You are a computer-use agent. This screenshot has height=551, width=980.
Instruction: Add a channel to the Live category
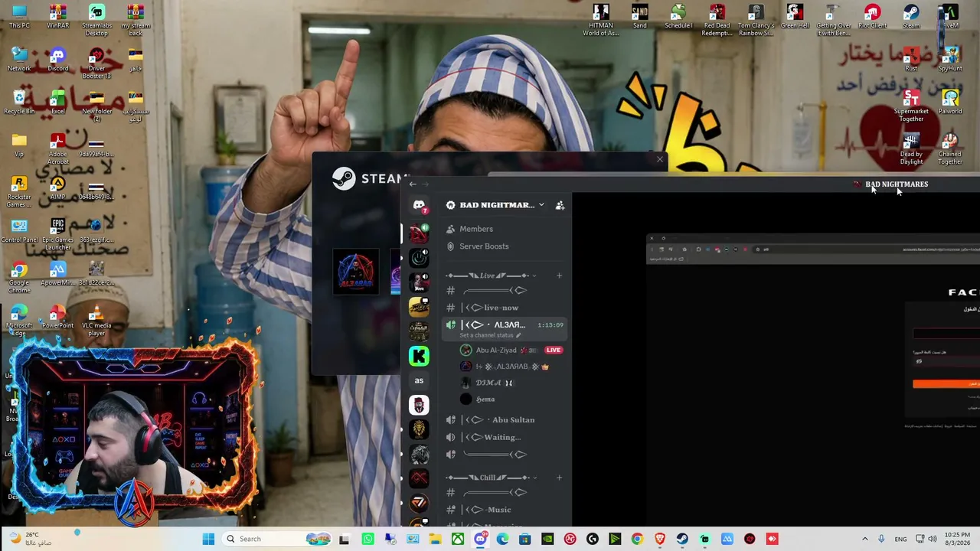pyautogui.click(x=559, y=275)
